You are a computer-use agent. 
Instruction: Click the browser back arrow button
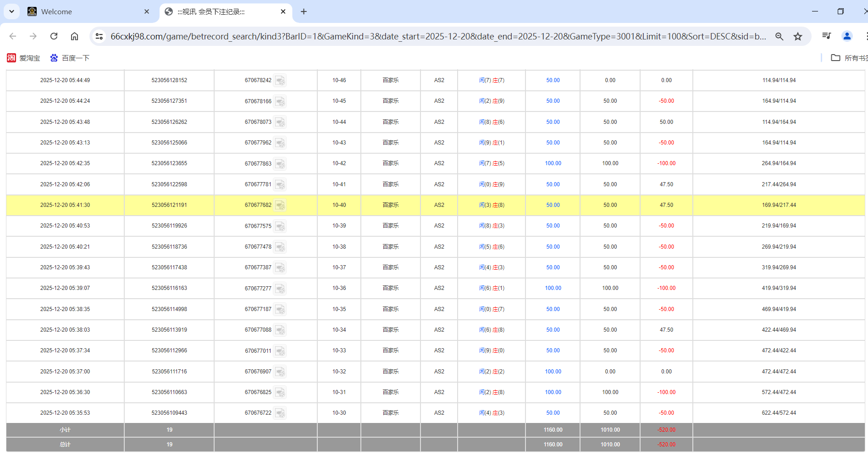tap(13, 36)
